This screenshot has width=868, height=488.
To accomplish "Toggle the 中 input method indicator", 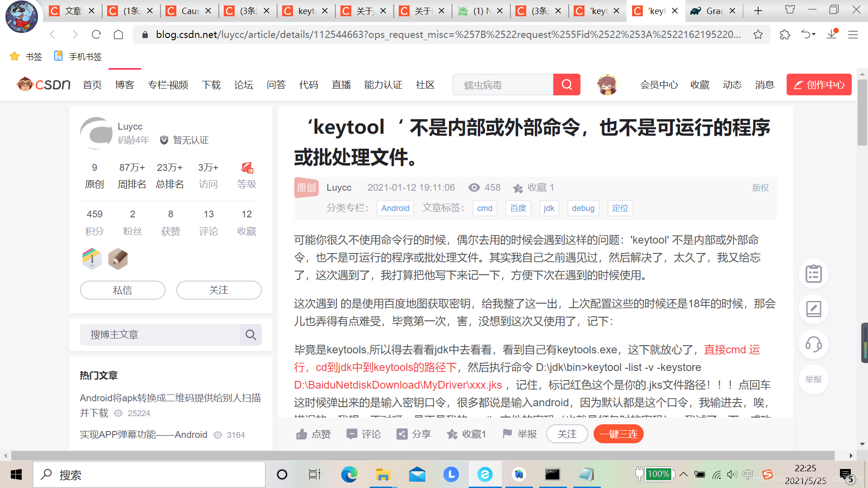I will coord(748,474).
